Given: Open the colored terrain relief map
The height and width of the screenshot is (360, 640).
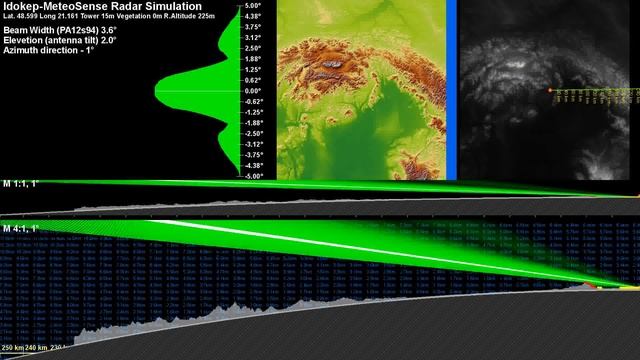Looking at the screenshot, I should (361, 90).
